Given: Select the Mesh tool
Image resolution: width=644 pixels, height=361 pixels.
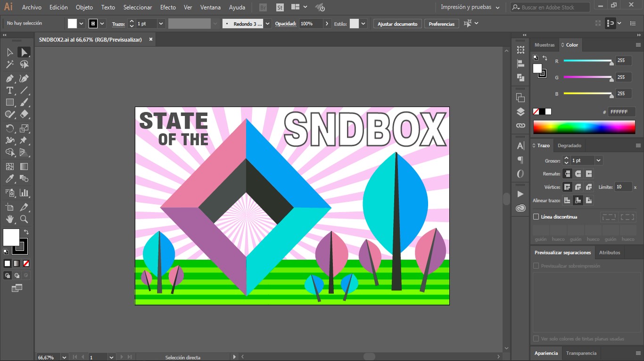Looking at the screenshot, I should (9, 166).
